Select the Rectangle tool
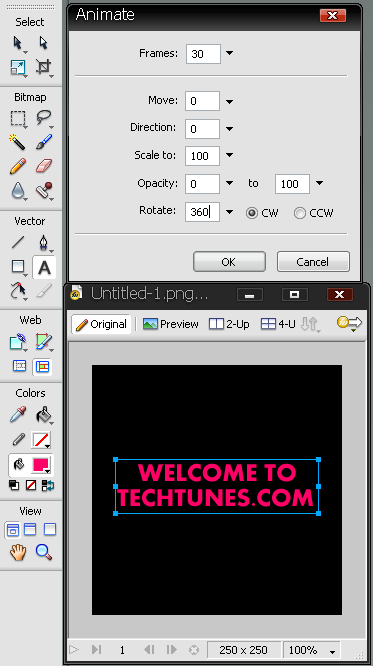The image size is (373, 666). 17,267
